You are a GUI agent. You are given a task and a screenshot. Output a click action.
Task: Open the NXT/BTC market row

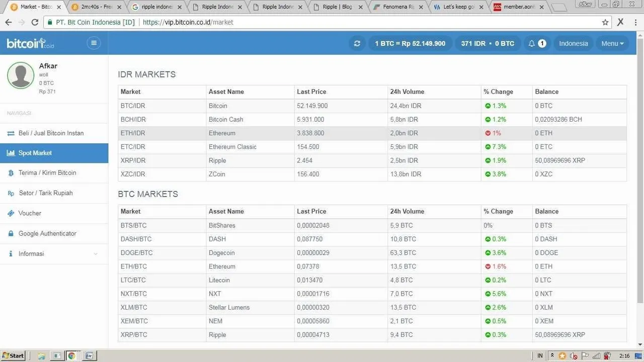372,294
